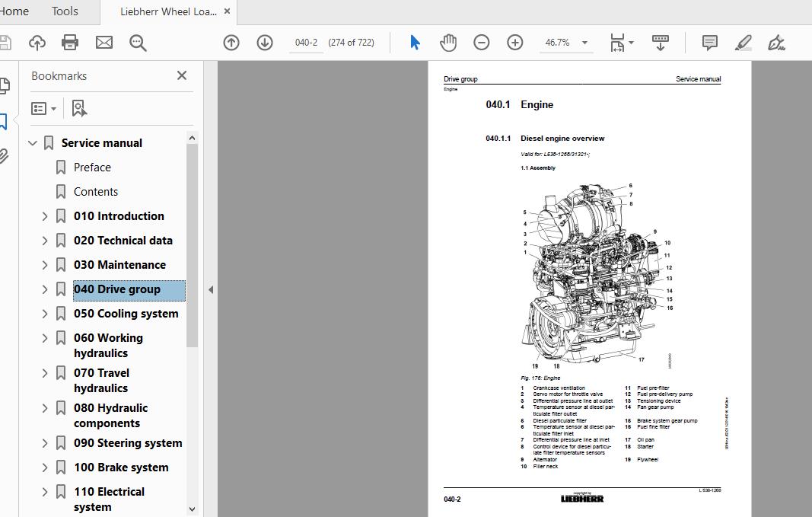Jump to 030 Maintenance section
The height and width of the screenshot is (517, 812).
(x=119, y=265)
